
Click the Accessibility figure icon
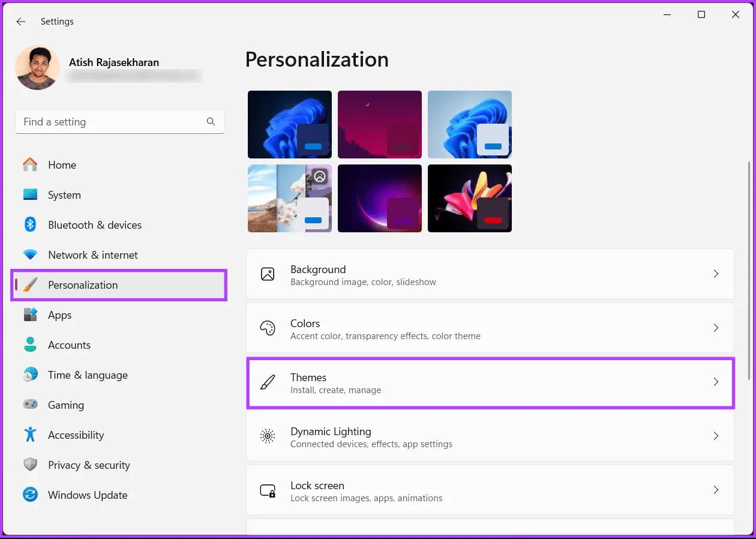pyautogui.click(x=30, y=435)
